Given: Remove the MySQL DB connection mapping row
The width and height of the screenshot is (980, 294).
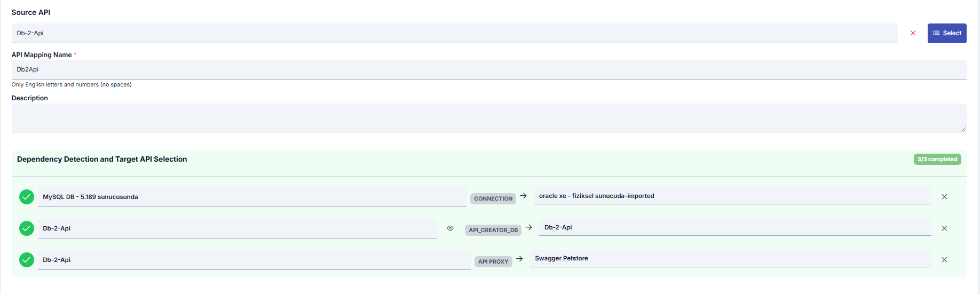Looking at the screenshot, I should coord(944,197).
